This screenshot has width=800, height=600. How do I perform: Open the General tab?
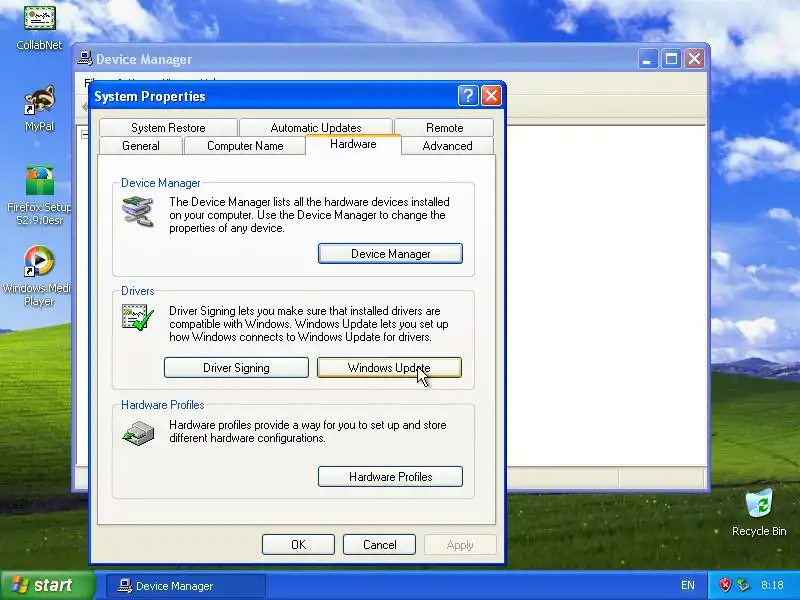[x=141, y=146]
